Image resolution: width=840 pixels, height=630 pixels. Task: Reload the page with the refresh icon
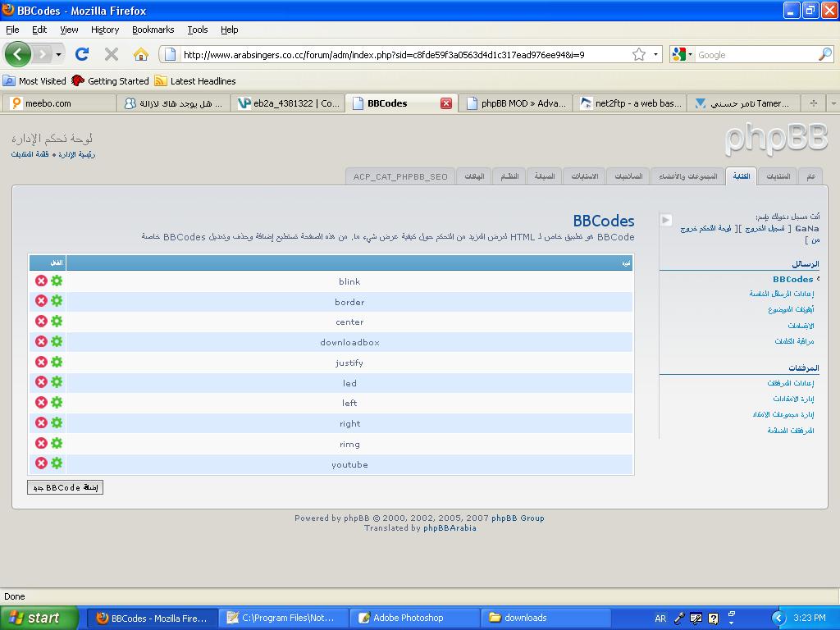81,54
